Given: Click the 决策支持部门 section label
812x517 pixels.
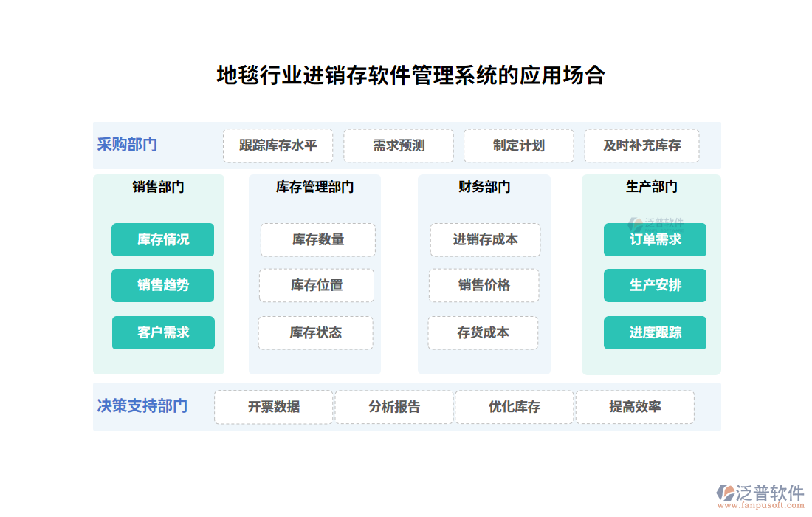Looking at the screenshot, I should tap(142, 406).
